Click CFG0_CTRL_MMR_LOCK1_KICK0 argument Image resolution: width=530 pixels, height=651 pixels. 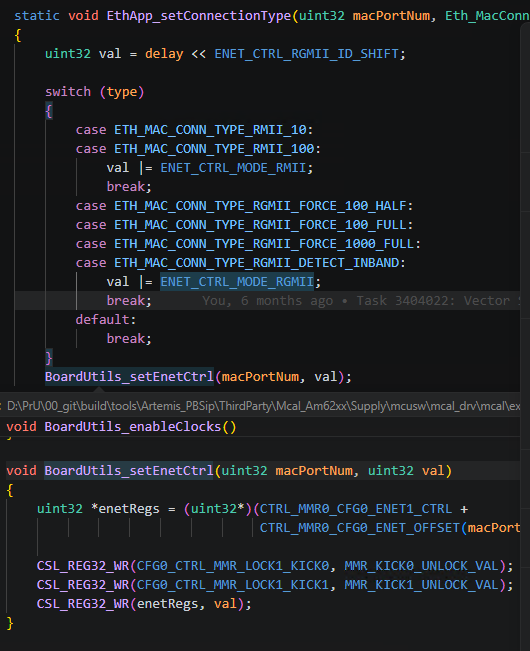(x=232, y=566)
